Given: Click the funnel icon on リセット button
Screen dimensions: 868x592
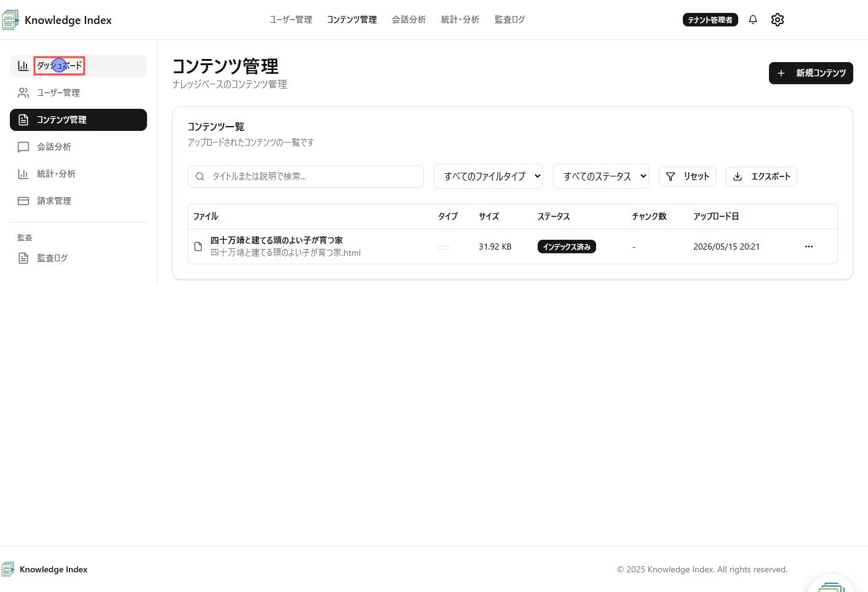Looking at the screenshot, I should tap(671, 176).
